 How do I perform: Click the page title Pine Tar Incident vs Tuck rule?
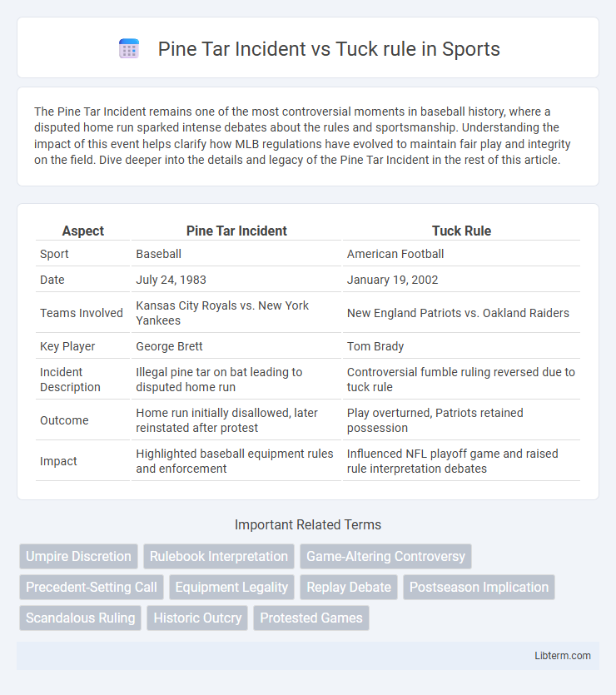[328, 49]
